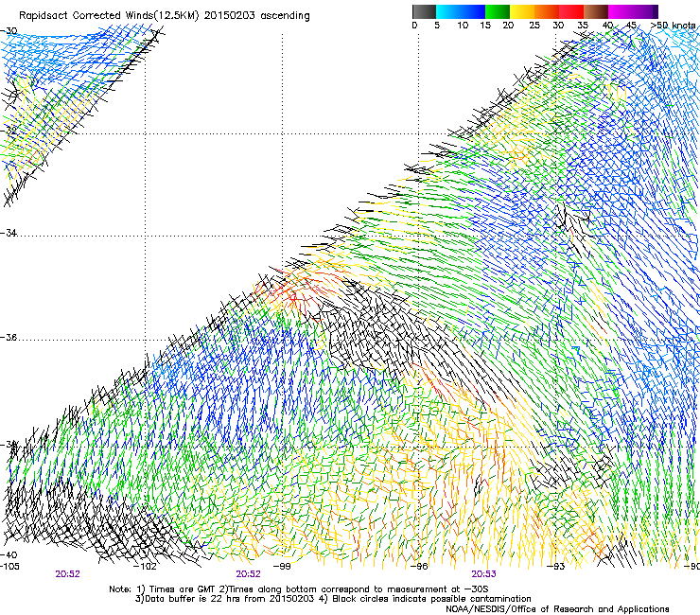Click the '-96' longitude axis label
The image size is (700, 615).
tap(419, 567)
